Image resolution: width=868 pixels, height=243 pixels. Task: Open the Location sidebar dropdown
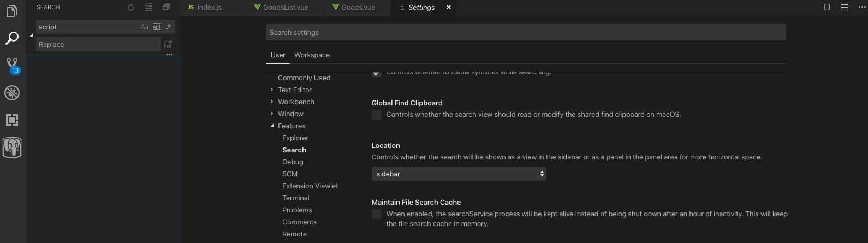(459, 174)
